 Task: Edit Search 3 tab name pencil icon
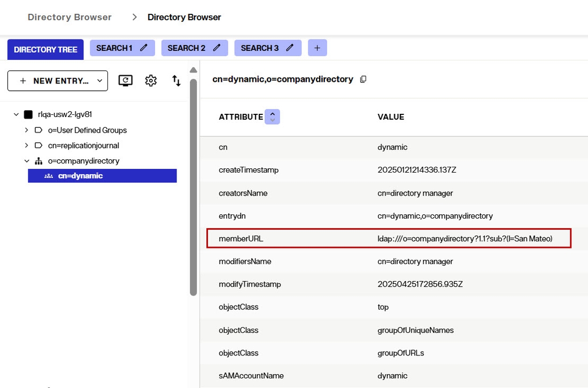click(x=290, y=48)
